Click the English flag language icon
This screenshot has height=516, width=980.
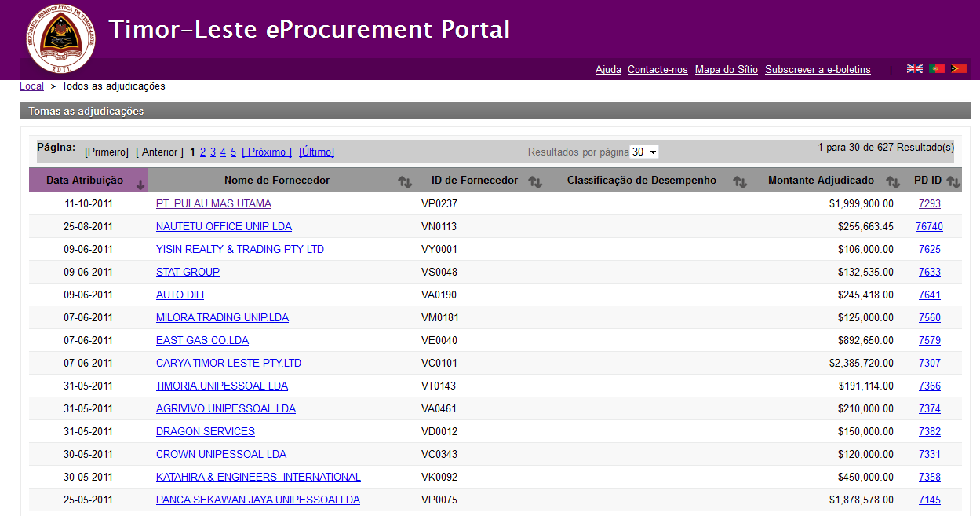[915, 69]
